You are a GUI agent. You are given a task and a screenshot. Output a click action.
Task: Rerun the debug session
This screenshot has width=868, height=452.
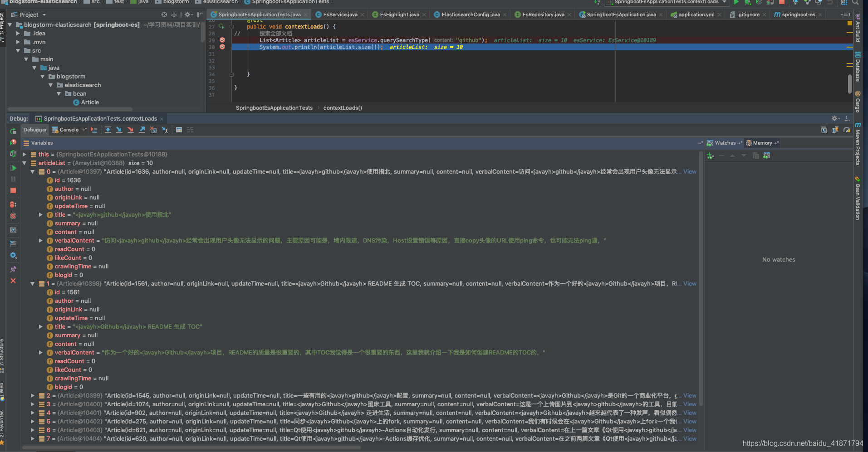pyautogui.click(x=13, y=131)
